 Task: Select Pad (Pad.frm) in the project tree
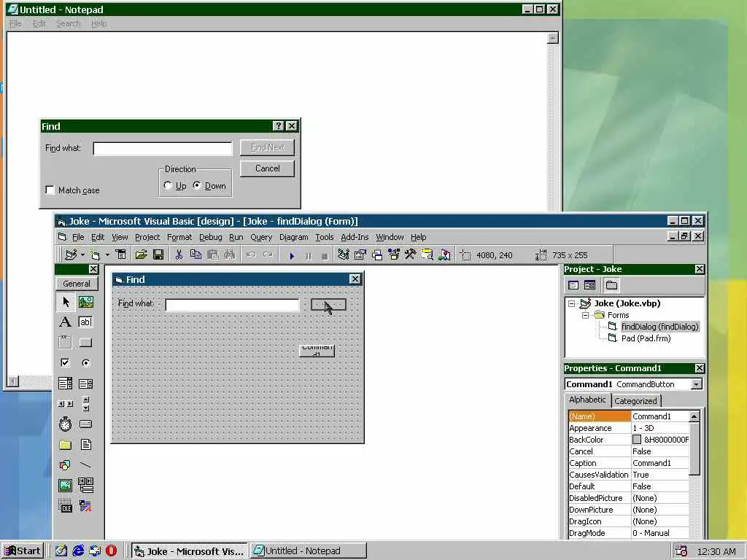tap(646, 338)
